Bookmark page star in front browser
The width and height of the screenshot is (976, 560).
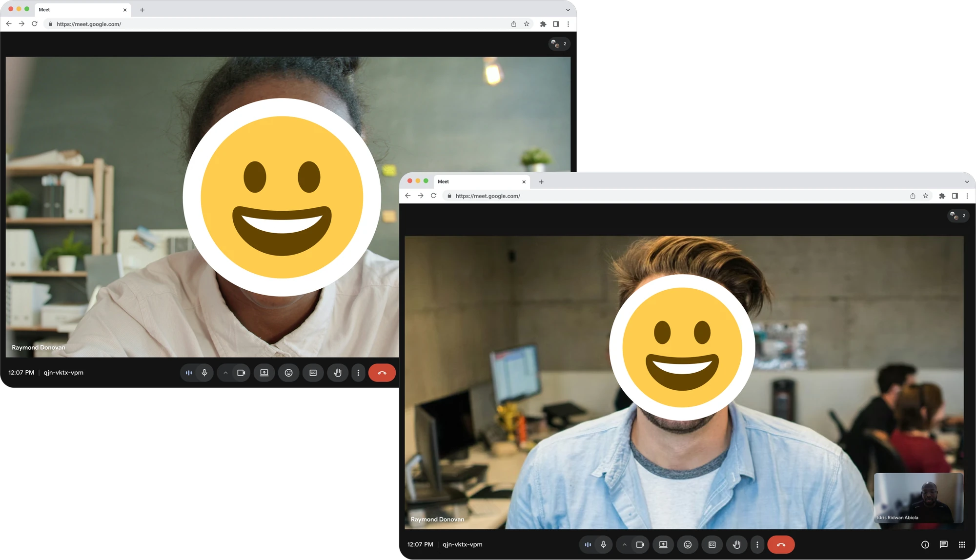click(926, 196)
